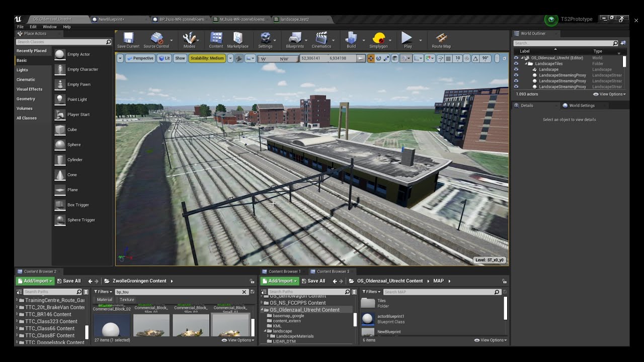Open the File menu
The height and width of the screenshot is (362, 644).
[x=20, y=27]
